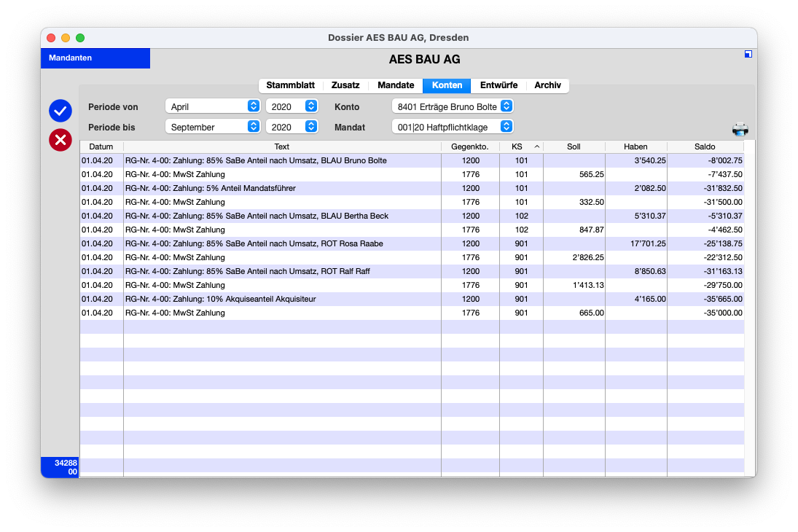This screenshot has width=798, height=532.
Task: Open the Periode bis month dropdown (September)
Action: pos(213,127)
